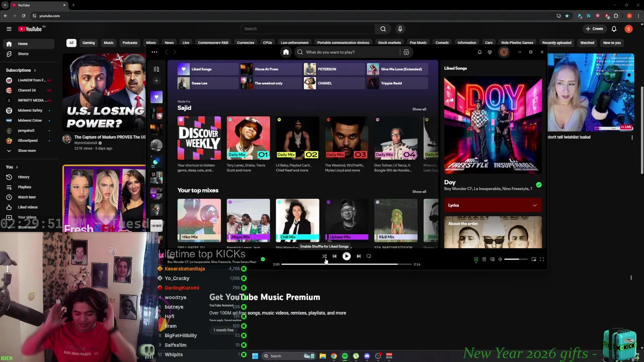
Task: Toggle the green liked check beside Doy title
Action: pos(539,185)
